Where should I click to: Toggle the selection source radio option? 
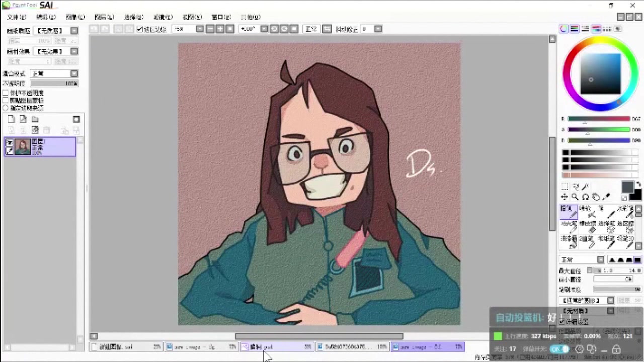[6, 107]
